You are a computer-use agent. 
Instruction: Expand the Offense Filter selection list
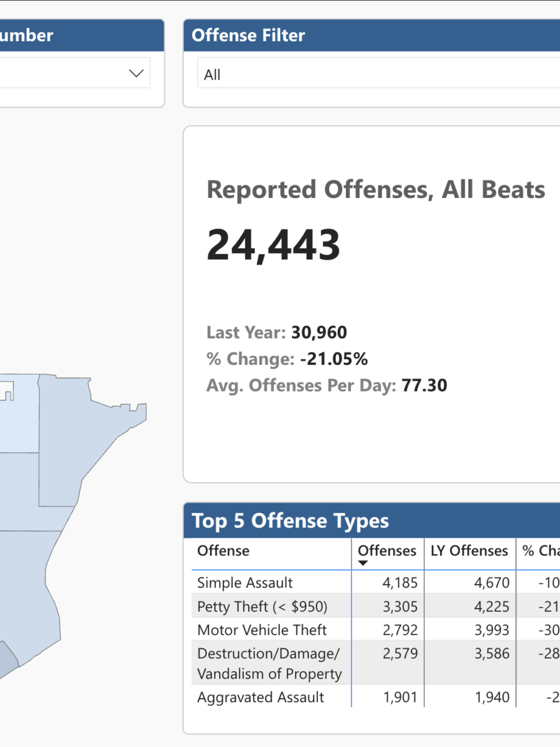[373, 74]
